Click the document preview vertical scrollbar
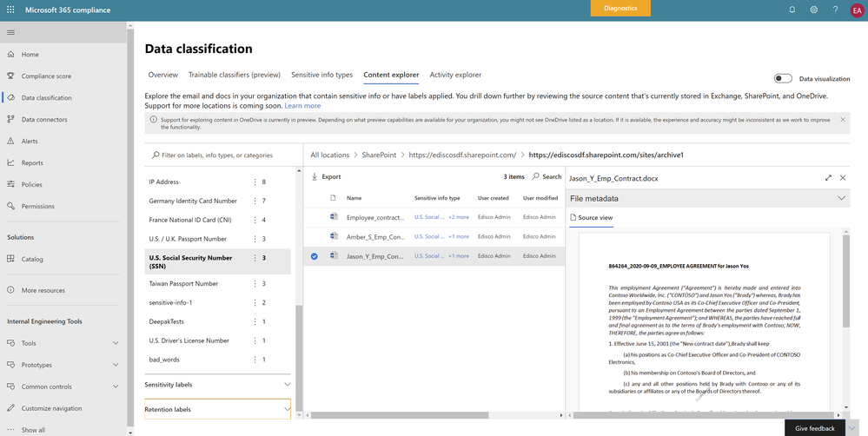 coord(846,281)
